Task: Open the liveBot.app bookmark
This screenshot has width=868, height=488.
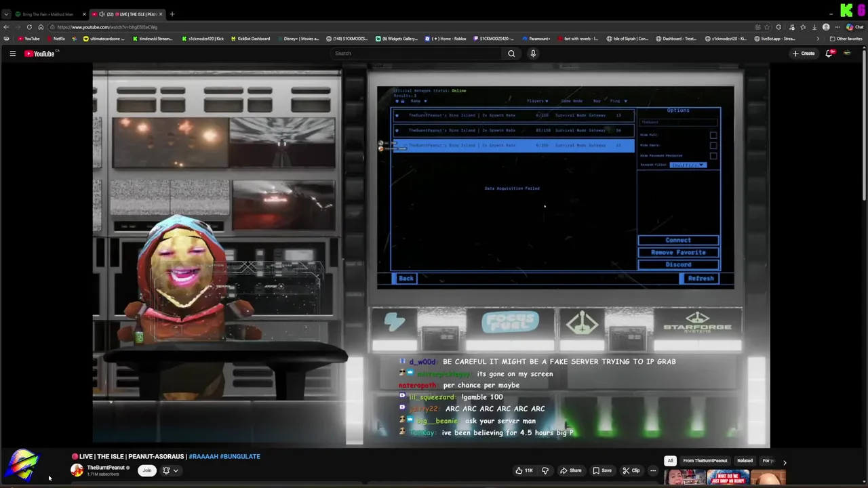Action: pyautogui.click(x=775, y=39)
